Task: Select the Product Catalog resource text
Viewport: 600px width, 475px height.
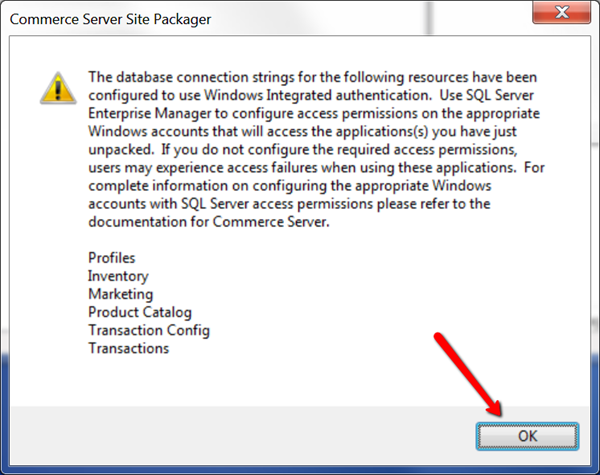Action: tap(140, 312)
